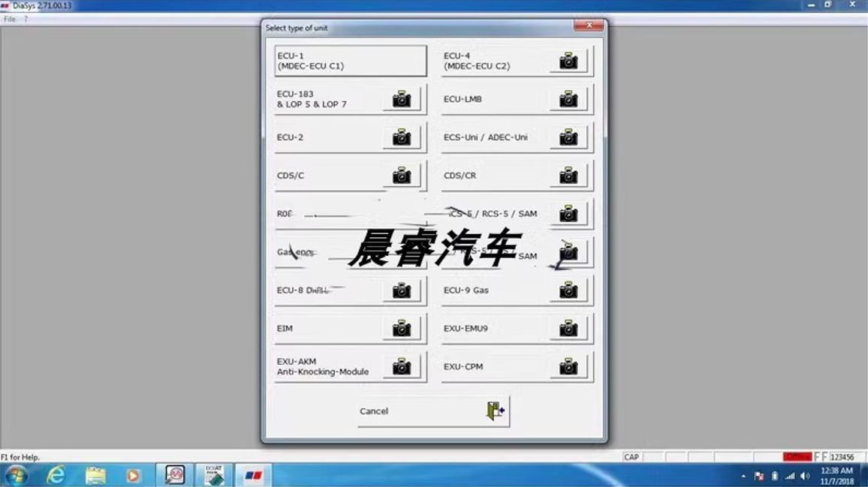Click camera icon for ECU-9 Gas
868x487 pixels.
click(568, 290)
